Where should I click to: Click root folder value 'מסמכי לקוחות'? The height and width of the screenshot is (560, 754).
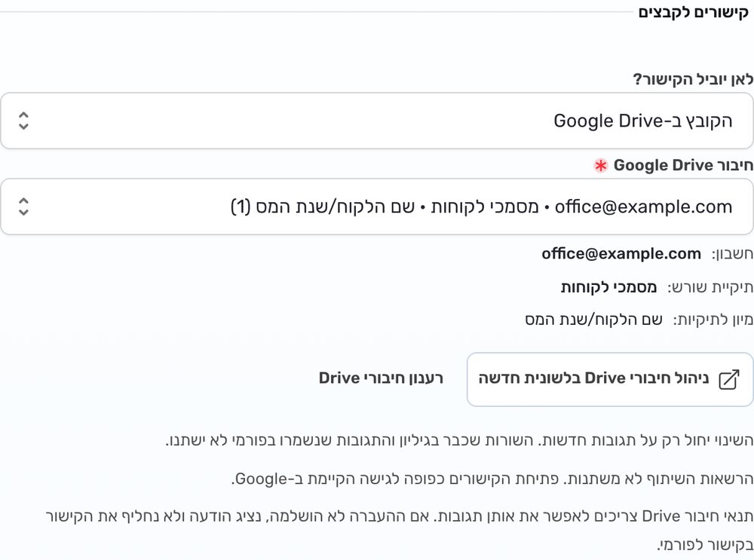pos(608,287)
